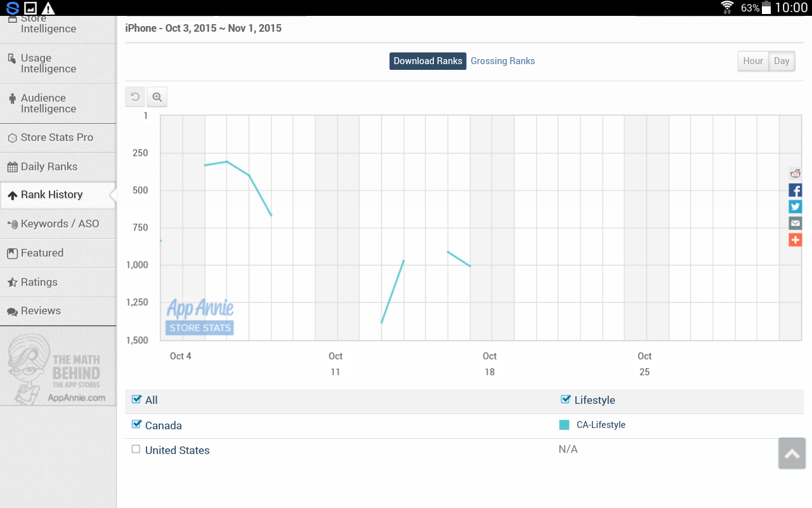Open Audience Intelligence in sidebar
Image resolution: width=812 pixels, height=508 pixels.
coord(58,104)
